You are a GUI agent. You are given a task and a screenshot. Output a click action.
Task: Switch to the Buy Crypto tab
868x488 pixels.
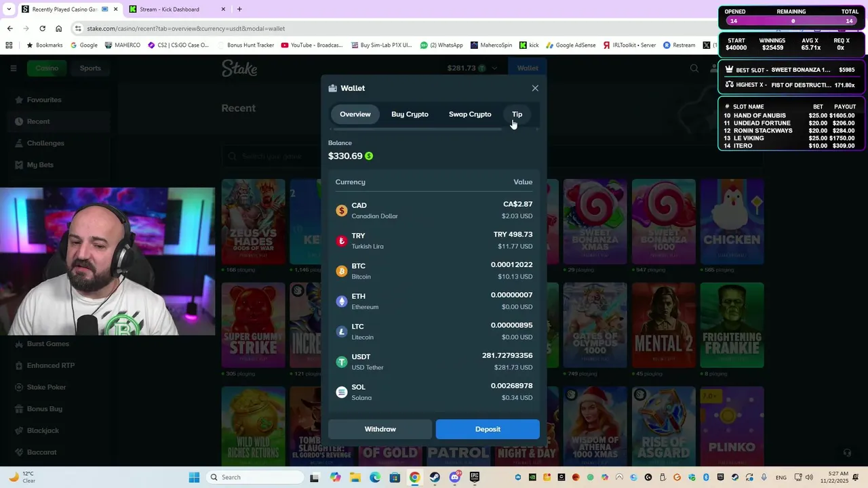410,114
